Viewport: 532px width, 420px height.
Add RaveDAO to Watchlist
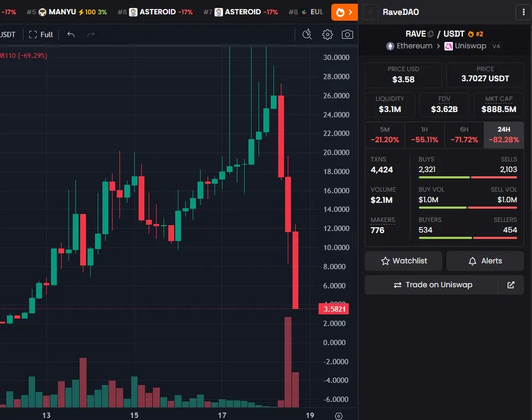tap(404, 261)
